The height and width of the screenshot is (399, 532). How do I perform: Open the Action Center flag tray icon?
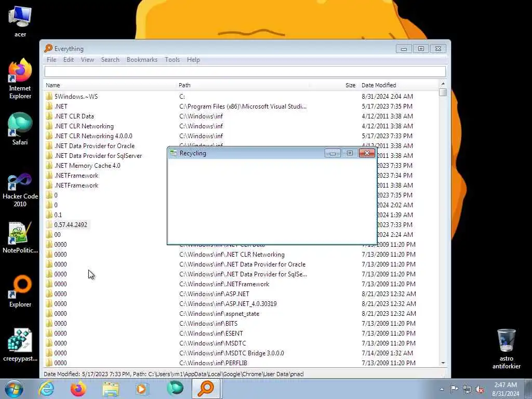(454, 389)
